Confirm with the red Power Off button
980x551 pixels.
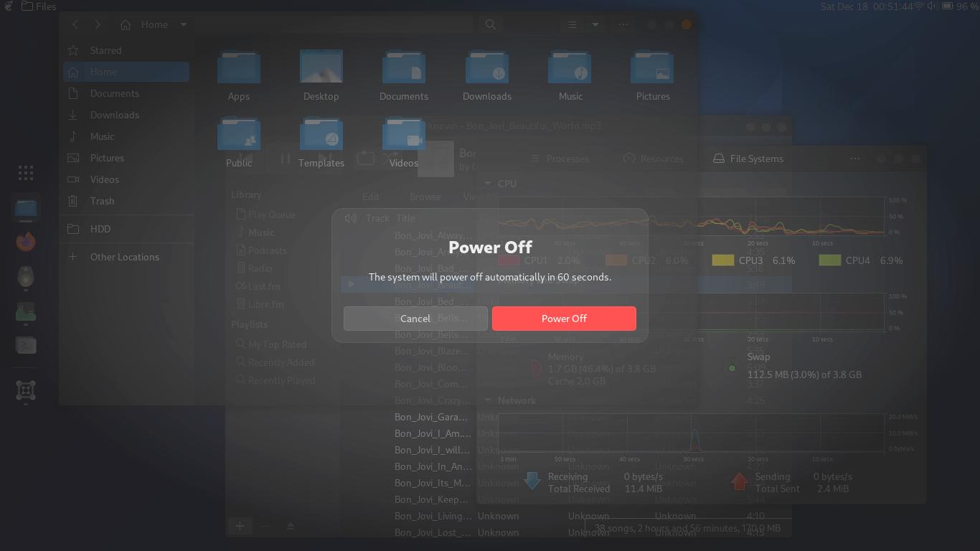pos(564,319)
